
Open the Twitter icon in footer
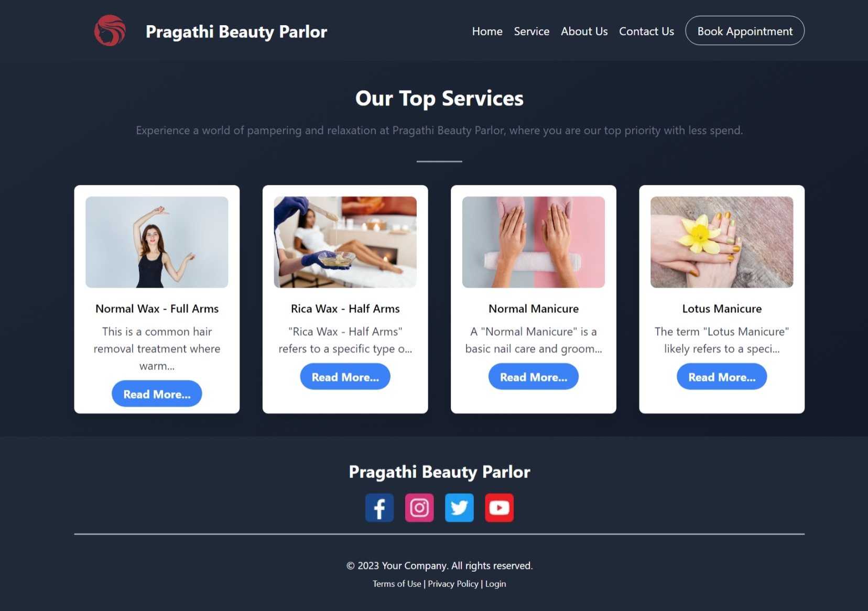tap(459, 508)
